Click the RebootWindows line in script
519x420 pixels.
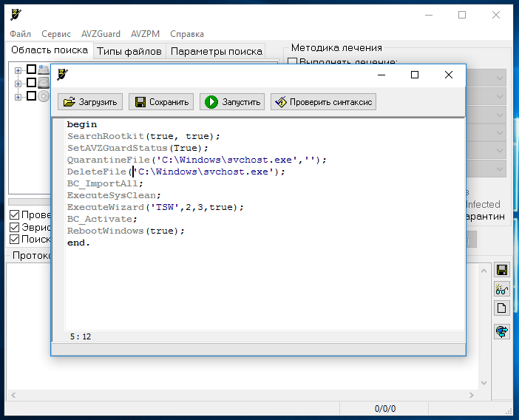(x=126, y=231)
